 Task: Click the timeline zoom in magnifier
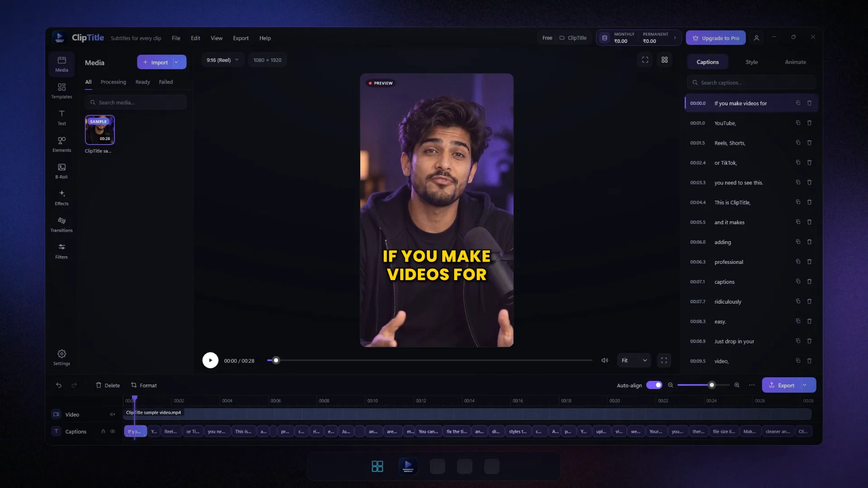coord(737,385)
